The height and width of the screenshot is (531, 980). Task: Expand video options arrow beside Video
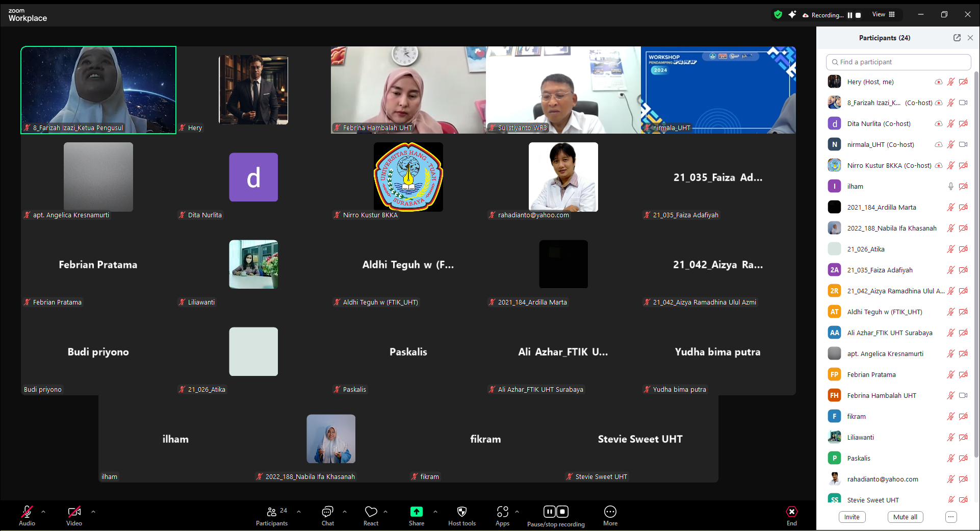[x=93, y=511]
